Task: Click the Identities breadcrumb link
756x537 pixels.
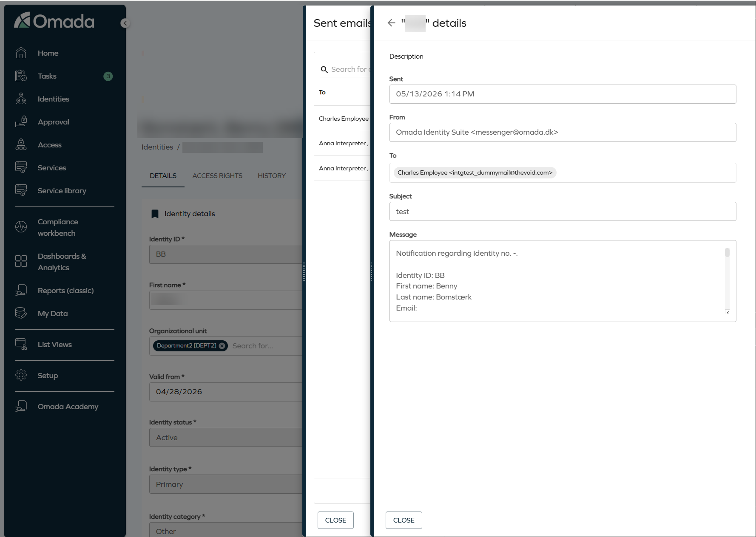Action: point(157,147)
